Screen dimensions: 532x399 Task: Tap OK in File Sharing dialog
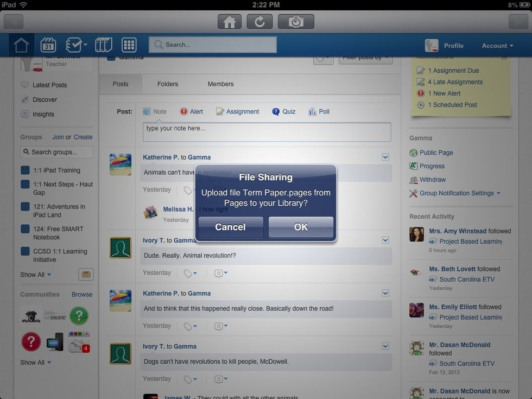point(301,227)
